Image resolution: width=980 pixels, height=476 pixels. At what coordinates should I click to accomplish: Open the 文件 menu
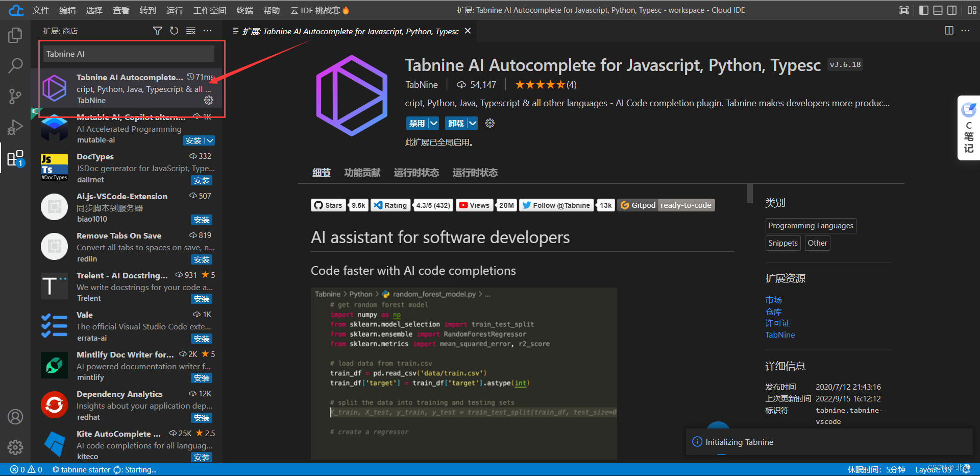coord(40,10)
